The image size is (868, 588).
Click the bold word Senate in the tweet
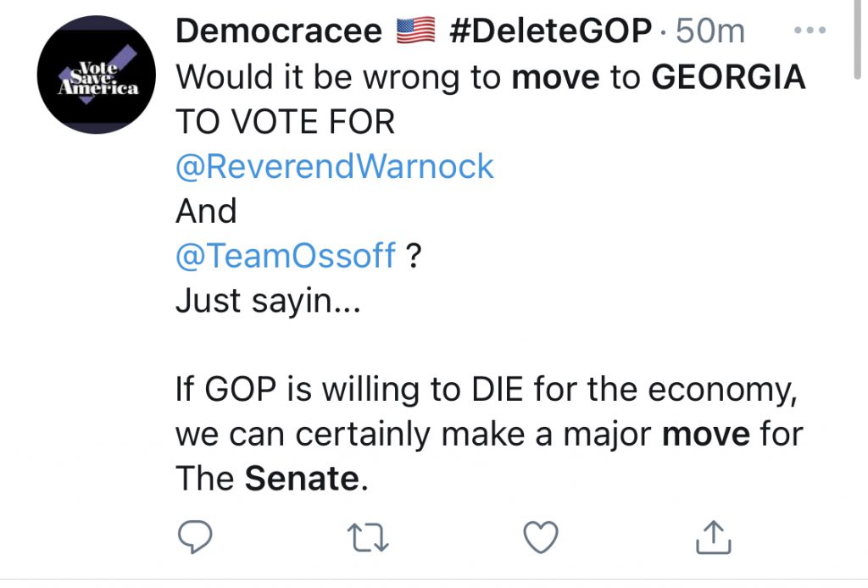pos(303,479)
